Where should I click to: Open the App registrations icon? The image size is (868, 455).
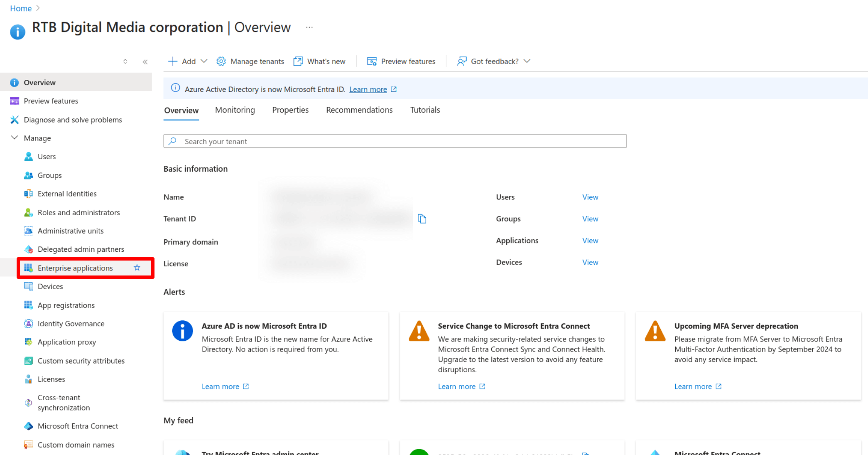(x=28, y=305)
